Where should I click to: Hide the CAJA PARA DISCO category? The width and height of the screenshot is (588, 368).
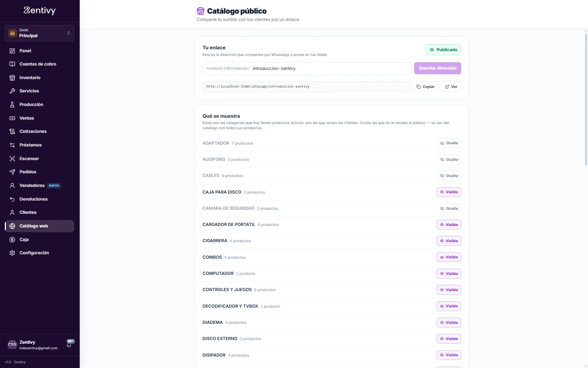coord(449,192)
